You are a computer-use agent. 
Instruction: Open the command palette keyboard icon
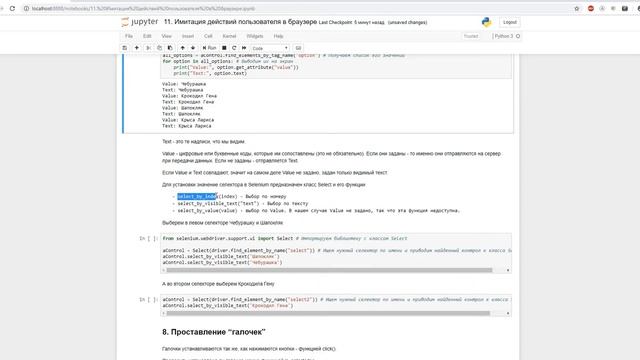298,48
